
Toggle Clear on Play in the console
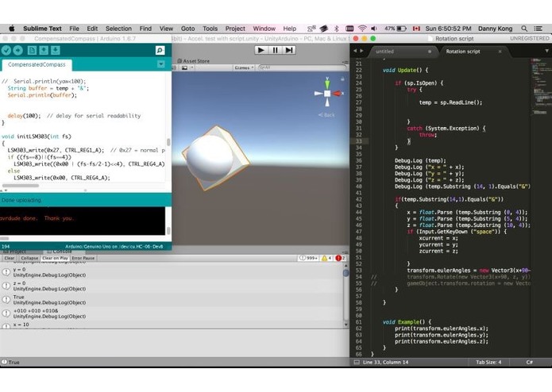[55, 258]
